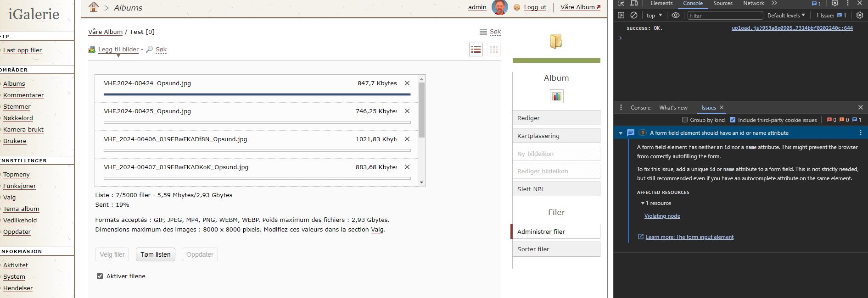Show more DevTools tabs chevron
This screenshot has height=298, width=868.
pyautogui.click(x=774, y=3)
